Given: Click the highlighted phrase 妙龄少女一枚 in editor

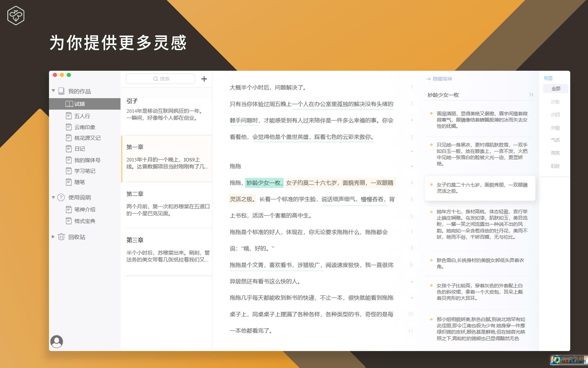Looking at the screenshot, I should [264, 183].
